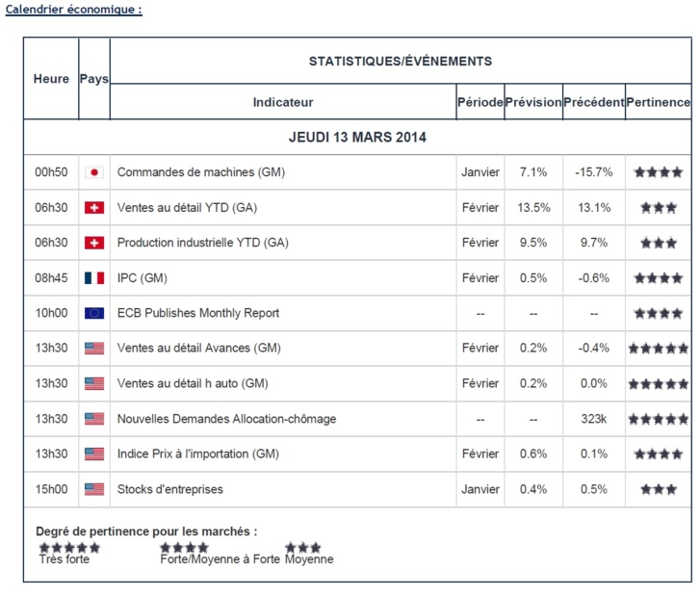
Task: Click the Moyenne three-star legend icon
Action: [302, 547]
